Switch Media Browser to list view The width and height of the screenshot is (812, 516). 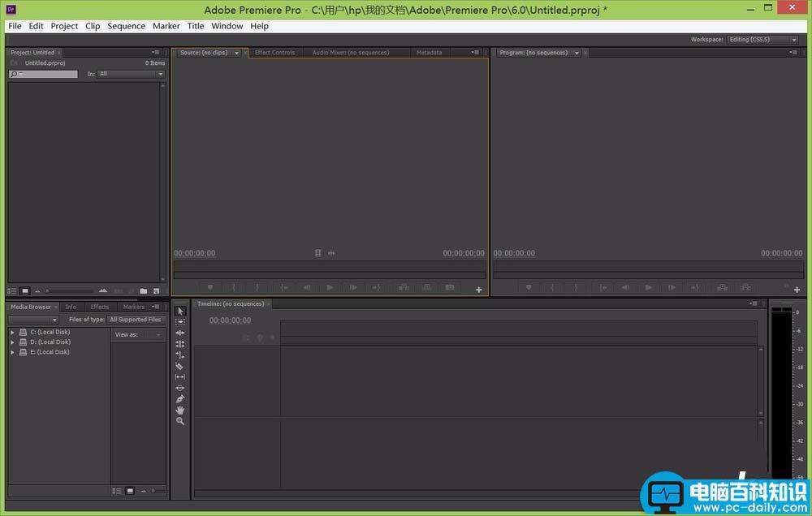[117, 491]
